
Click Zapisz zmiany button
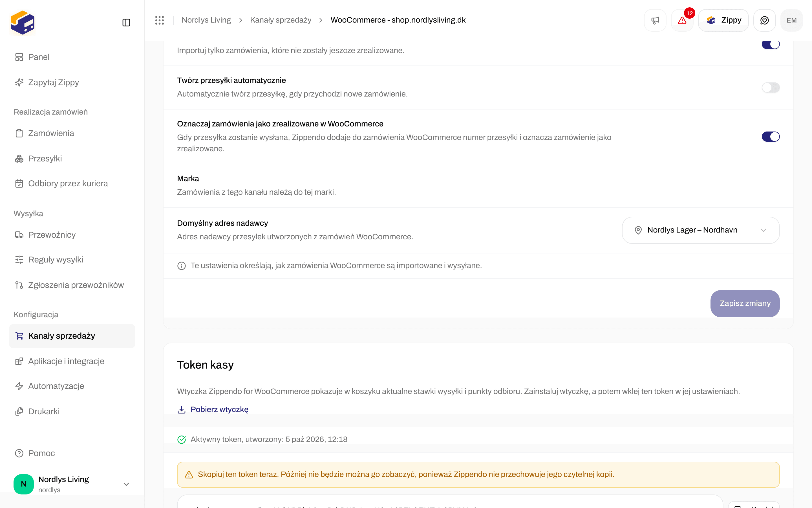(x=745, y=303)
